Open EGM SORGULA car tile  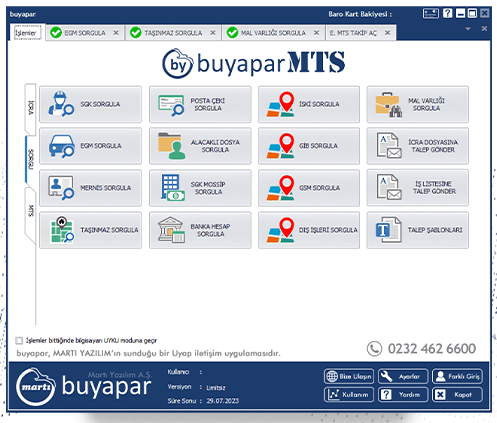pyautogui.click(x=90, y=146)
